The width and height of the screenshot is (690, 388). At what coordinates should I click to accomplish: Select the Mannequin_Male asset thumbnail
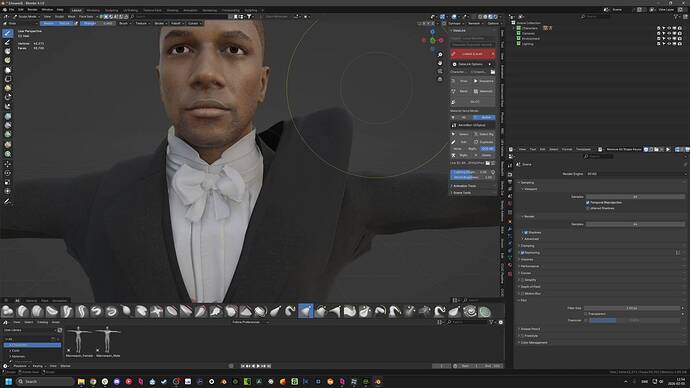click(x=108, y=341)
